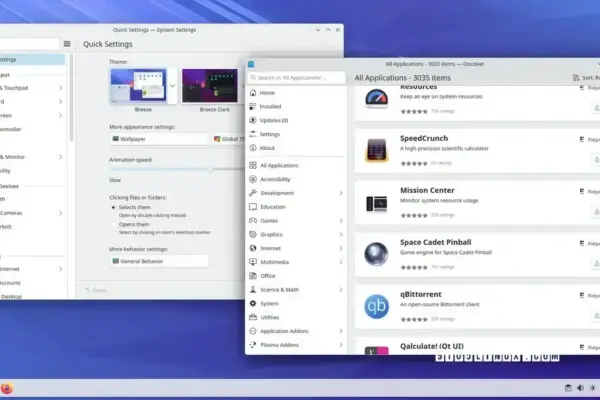Expand the Internet category chevron
This screenshot has height=400, width=600.
(x=341, y=248)
